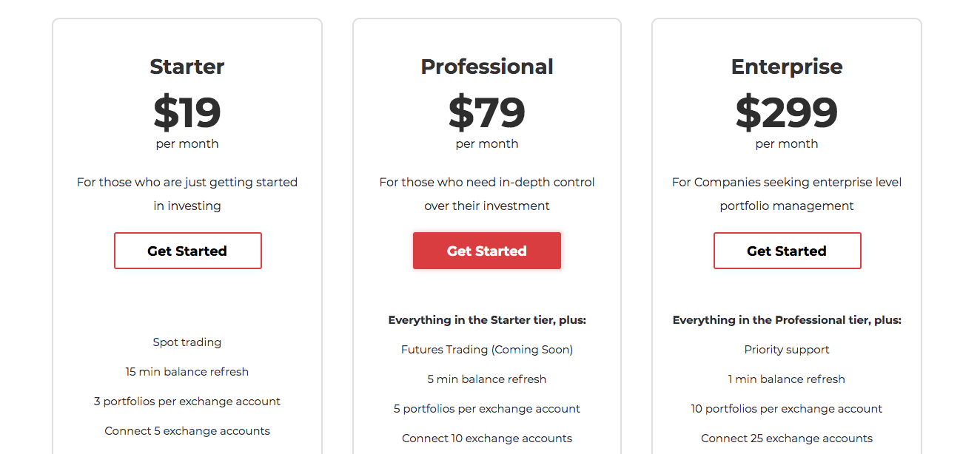Select the Starter plan heading
980x454 pixels.
tap(187, 67)
